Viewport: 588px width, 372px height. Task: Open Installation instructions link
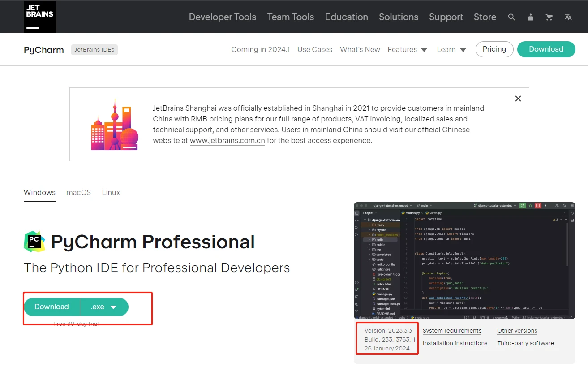(455, 343)
